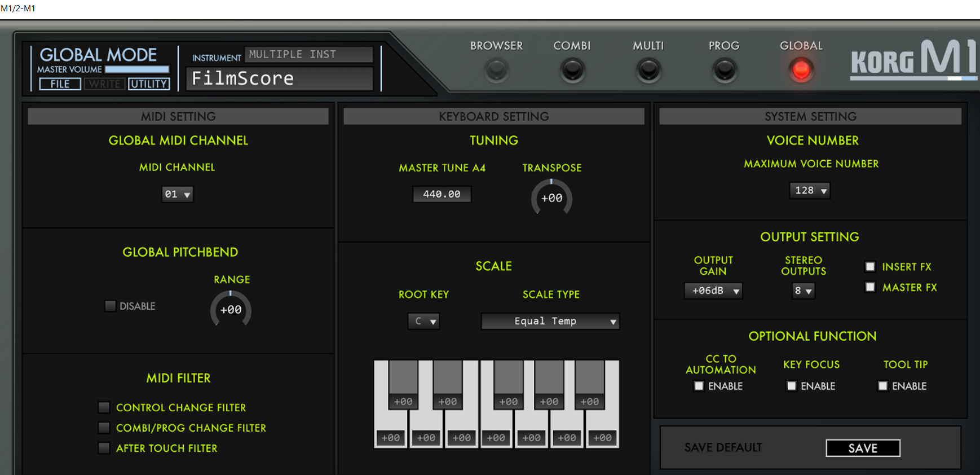980x475 pixels.
Task: Click third white key tuning value
Action: click(462, 438)
